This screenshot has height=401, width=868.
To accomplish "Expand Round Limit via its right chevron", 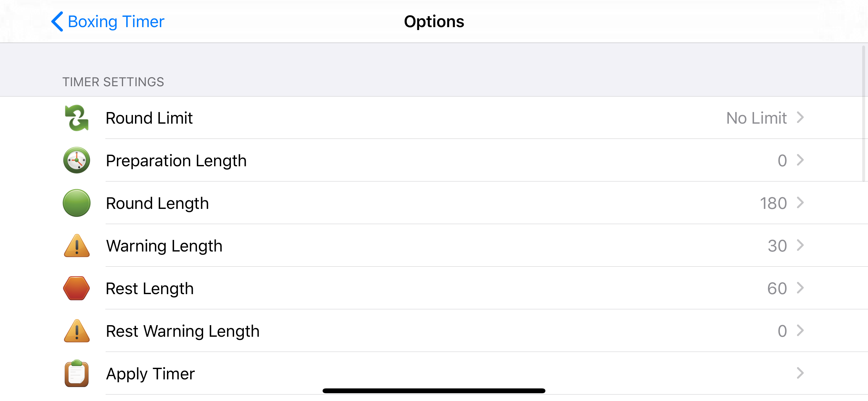I will [x=800, y=118].
